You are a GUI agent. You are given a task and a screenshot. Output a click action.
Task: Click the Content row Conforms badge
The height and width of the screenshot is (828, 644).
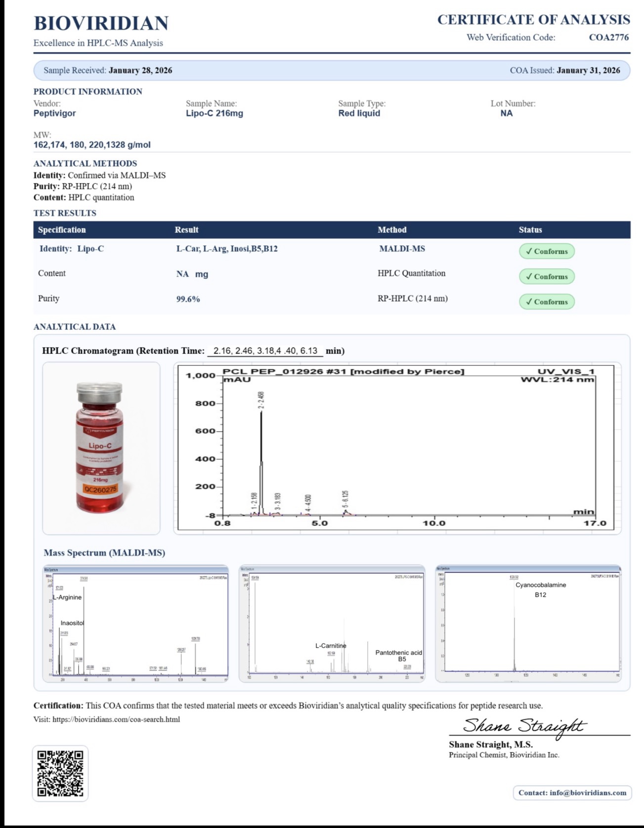547,276
